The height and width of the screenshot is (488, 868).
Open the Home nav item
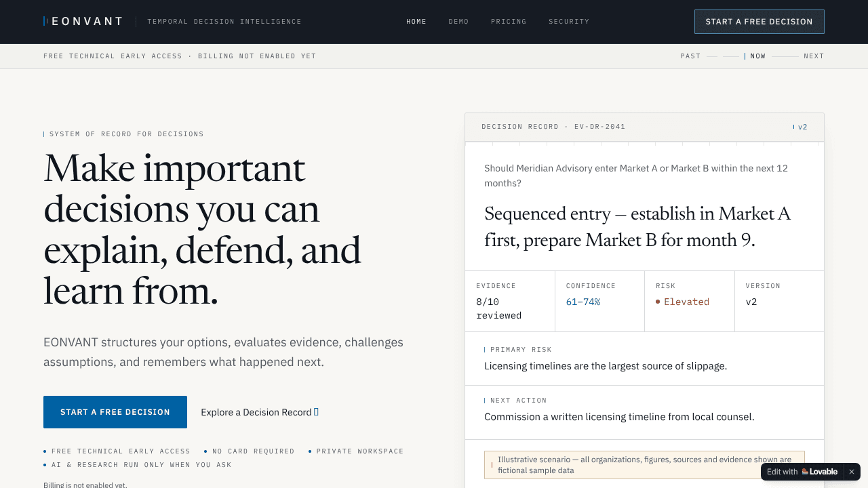click(416, 22)
